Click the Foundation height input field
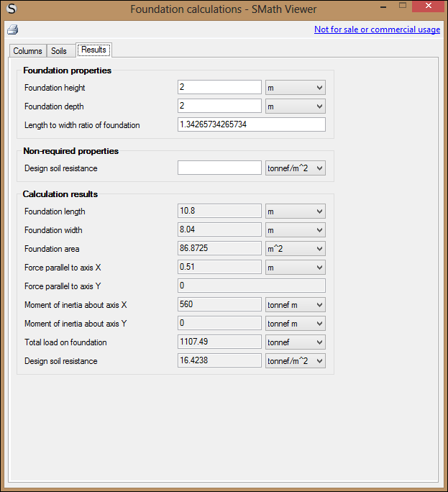 [219, 87]
